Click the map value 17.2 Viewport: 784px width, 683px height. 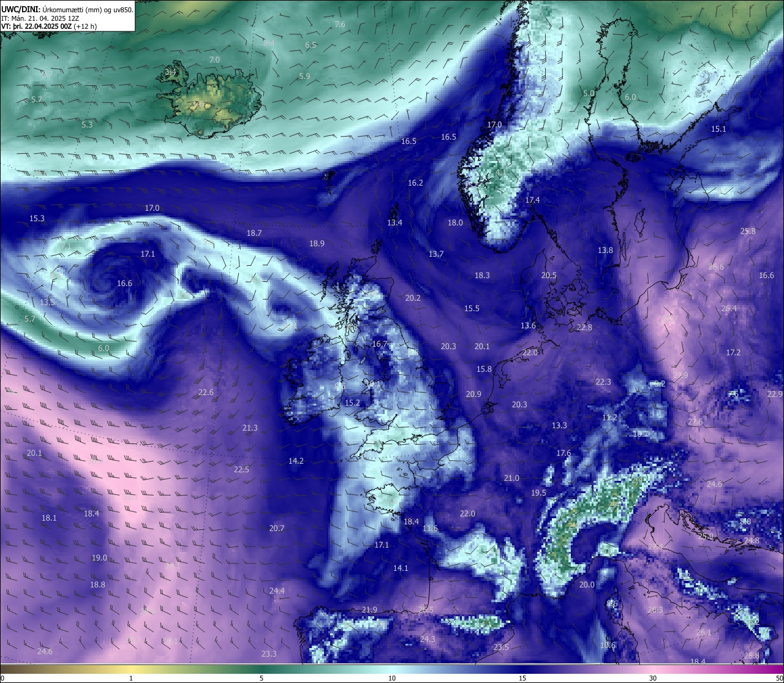733,352
